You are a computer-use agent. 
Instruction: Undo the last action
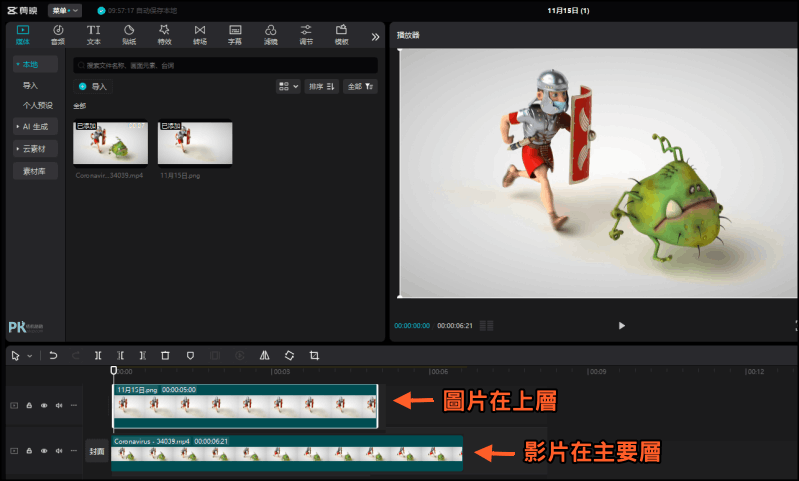tap(53, 356)
